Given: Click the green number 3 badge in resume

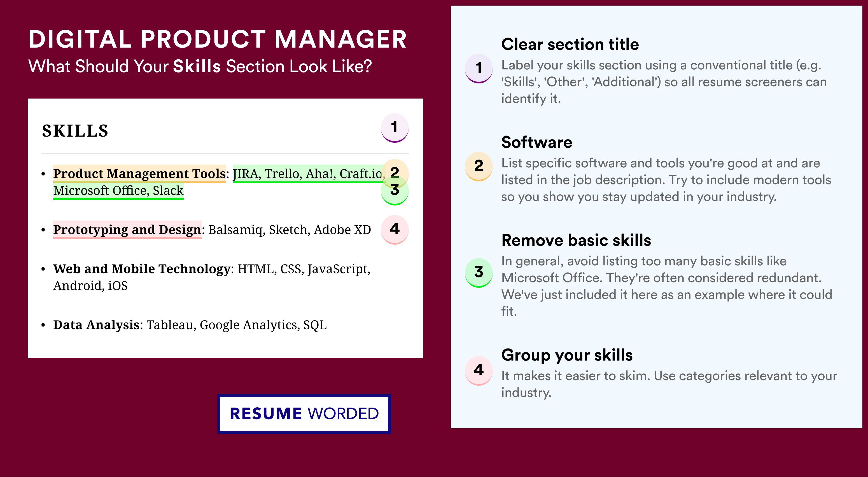Looking at the screenshot, I should point(395,191).
